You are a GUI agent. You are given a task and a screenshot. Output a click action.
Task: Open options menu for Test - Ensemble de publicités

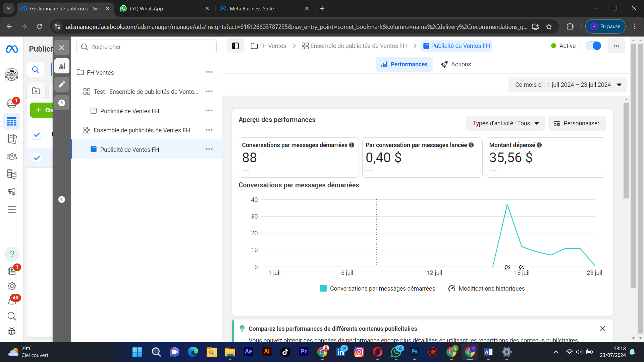209,92
